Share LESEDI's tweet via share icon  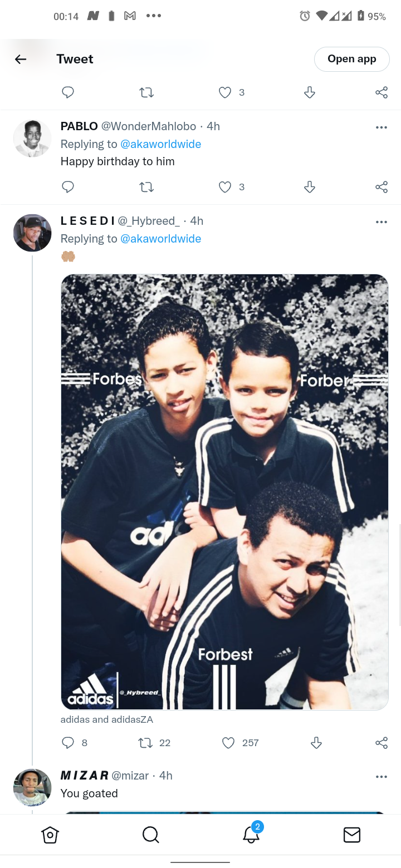(x=382, y=743)
